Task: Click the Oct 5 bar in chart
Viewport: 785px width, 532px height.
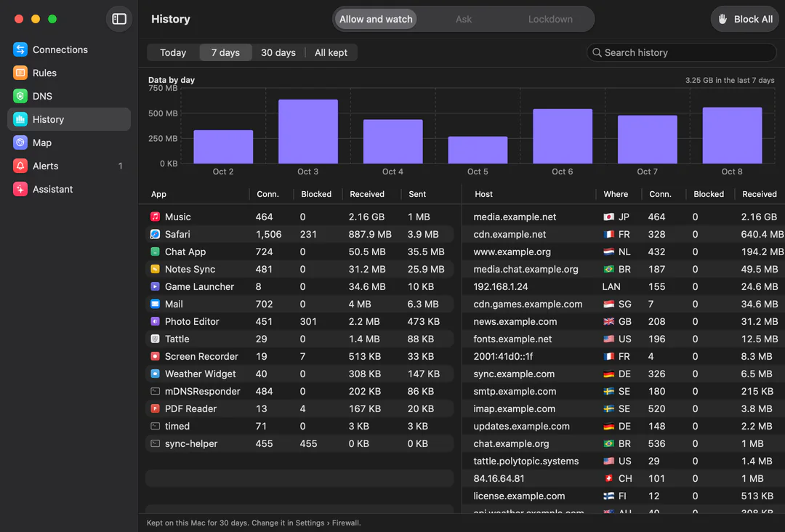Action: tap(478, 150)
